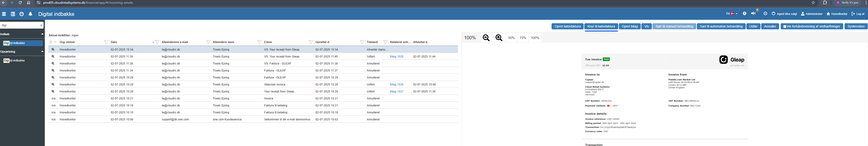Click the Annuller button
Image resolution: width=868 pixels, height=146 pixels.
tap(770, 26)
